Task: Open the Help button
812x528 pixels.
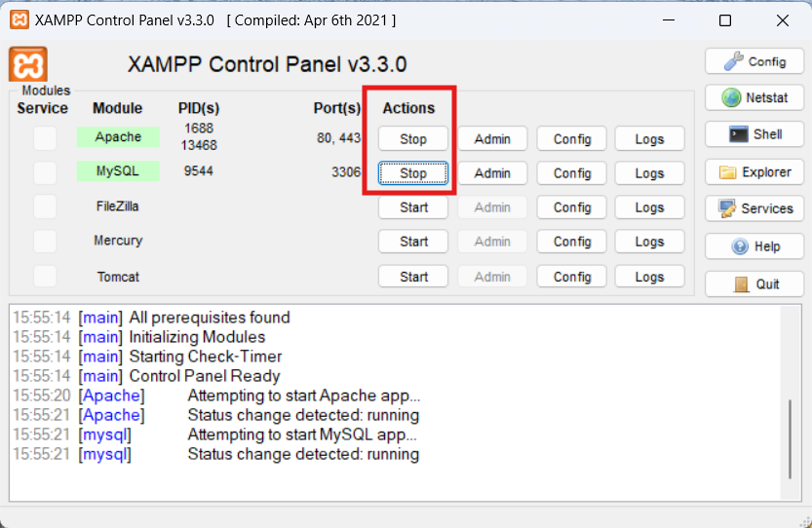Action: 754,246
